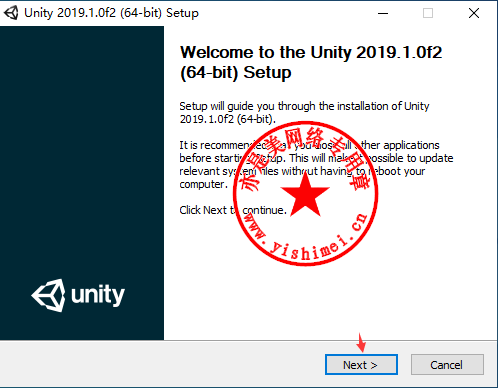The image size is (498, 388).
Task: Click the greyed-out maximize window icon
Action: pos(428,13)
